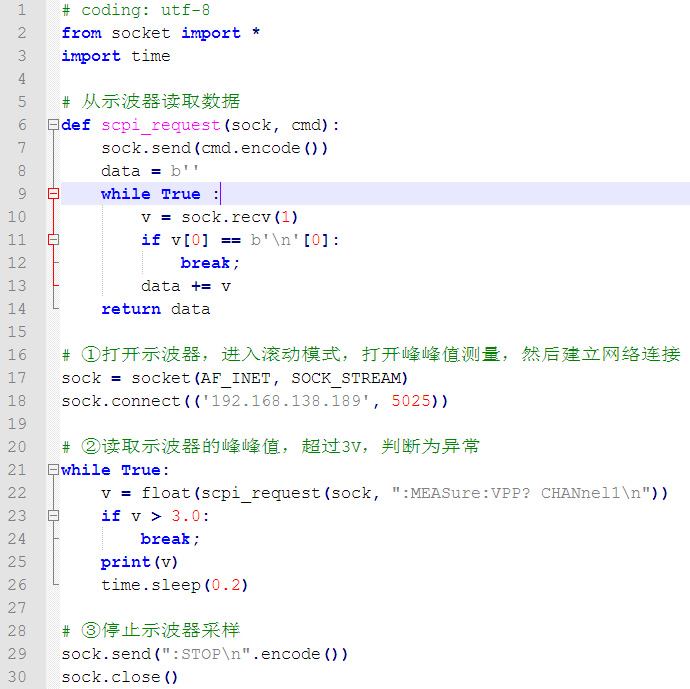Click 'float(scpi_request(sock,' on line 22
690x689 pixels.
tap(260, 493)
